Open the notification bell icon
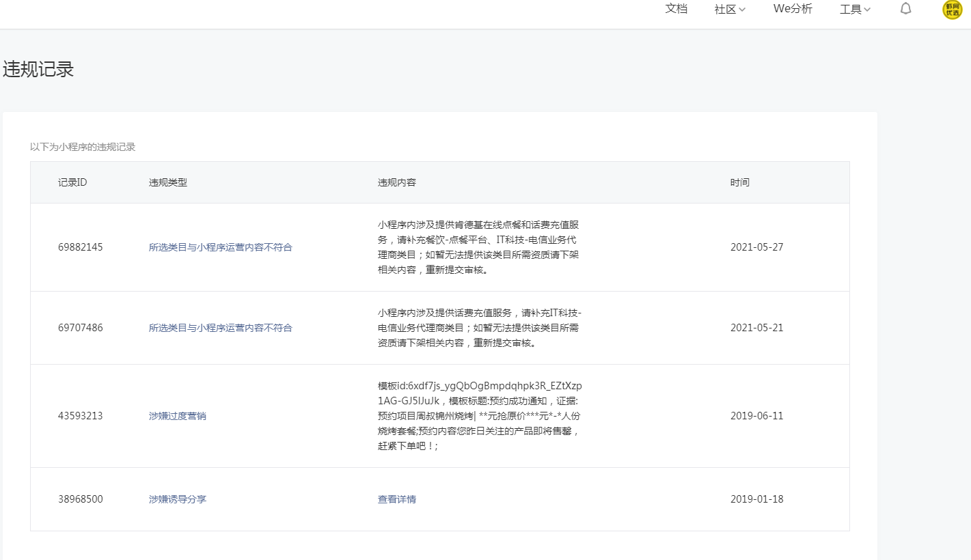971x560 pixels. click(x=905, y=9)
